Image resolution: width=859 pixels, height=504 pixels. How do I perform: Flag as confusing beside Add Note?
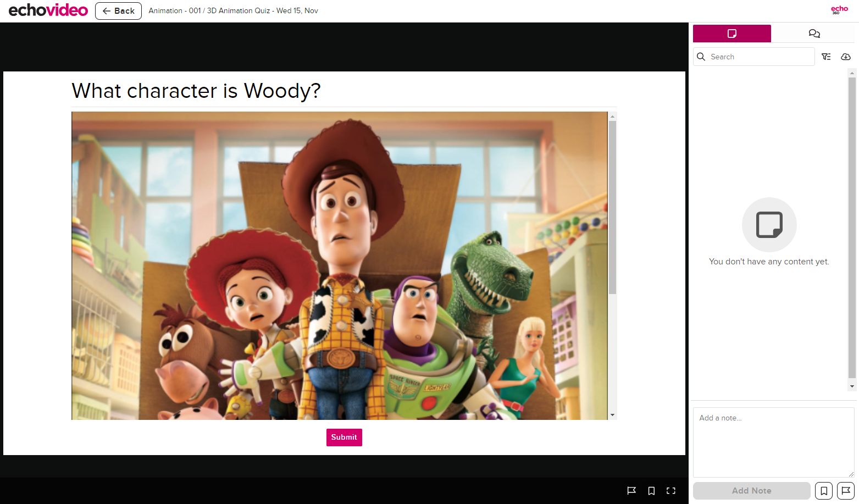846,491
